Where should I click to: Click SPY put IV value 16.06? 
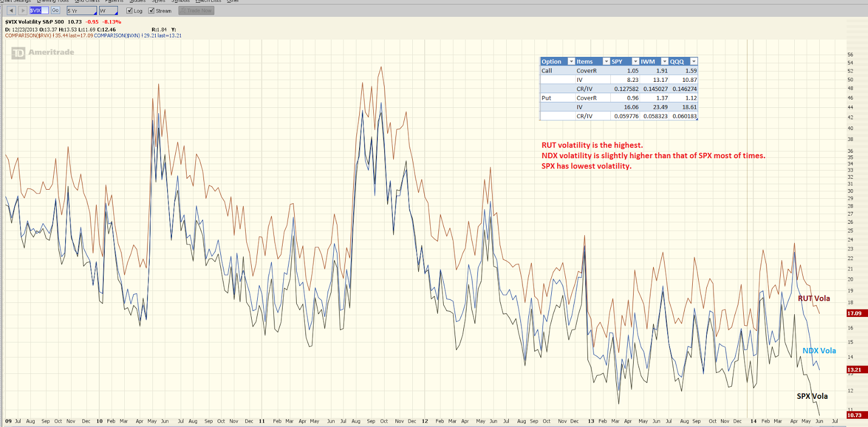pyautogui.click(x=631, y=107)
